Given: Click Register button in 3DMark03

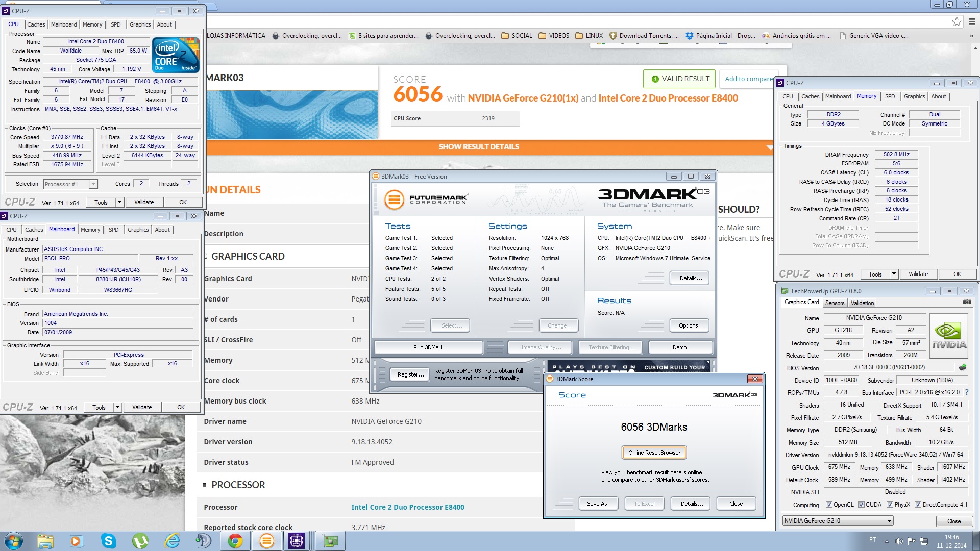Looking at the screenshot, I should pyautogui.click(x=410, y=374).
